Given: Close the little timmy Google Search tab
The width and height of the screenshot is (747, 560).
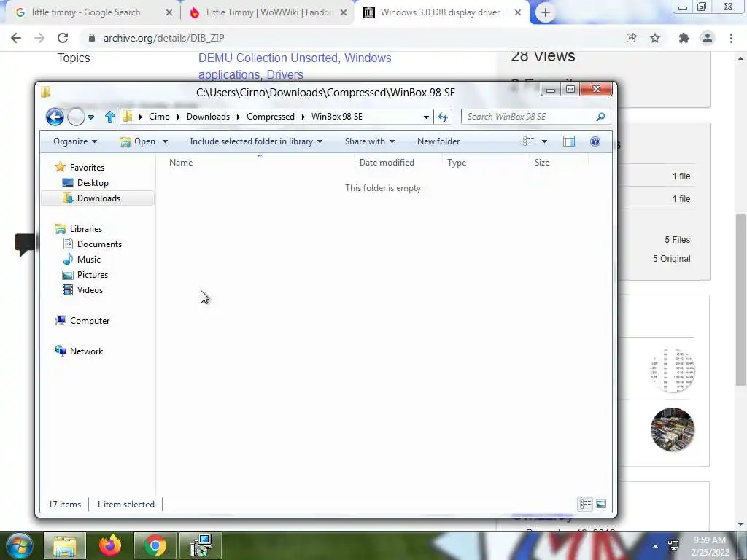Looking at the screenshot, I should tap(169, 13).
